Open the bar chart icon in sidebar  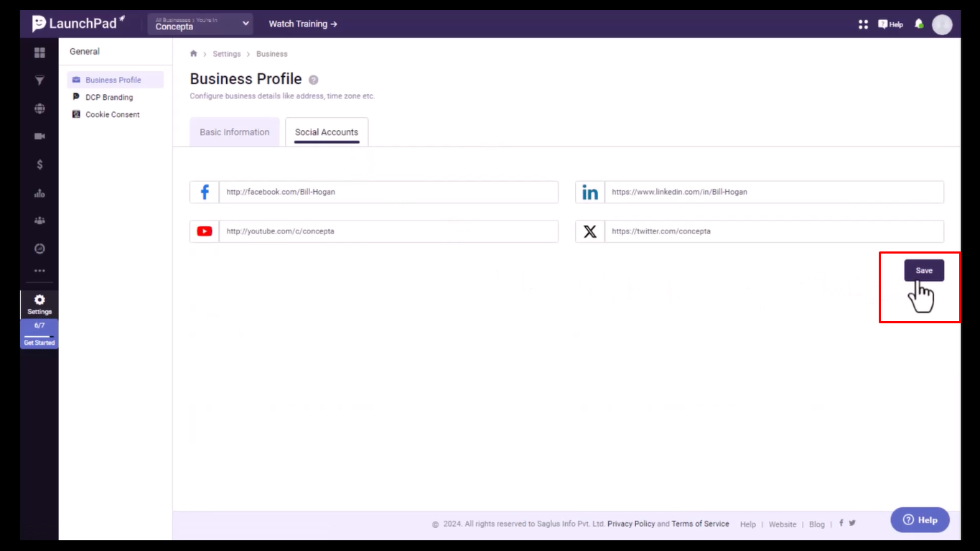click(x=39, y=193)
